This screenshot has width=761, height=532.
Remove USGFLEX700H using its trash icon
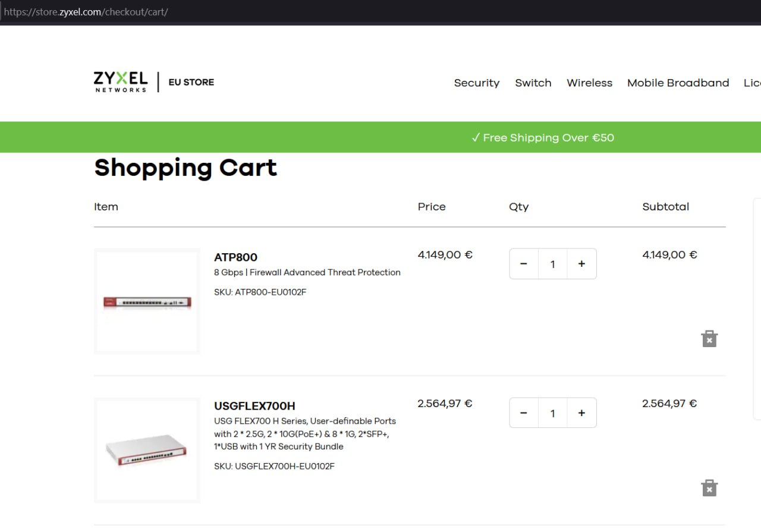(x=709, y=488)
